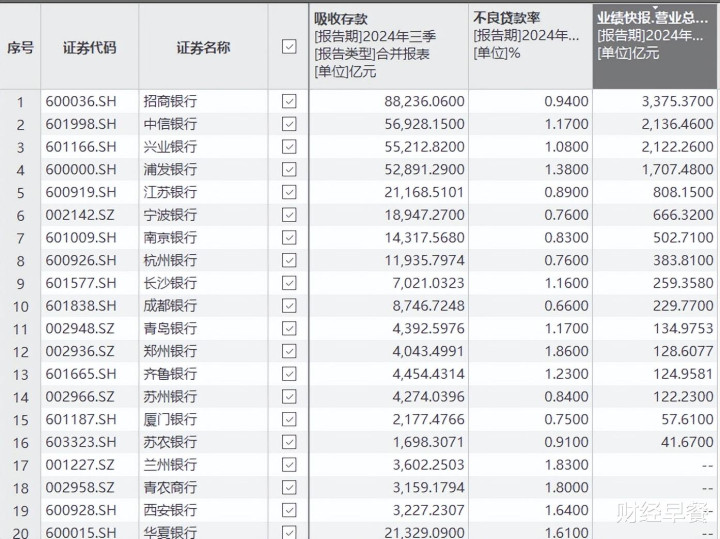Select revenue value 134.9753
The image size is (720, 539).
pos(683,328)
